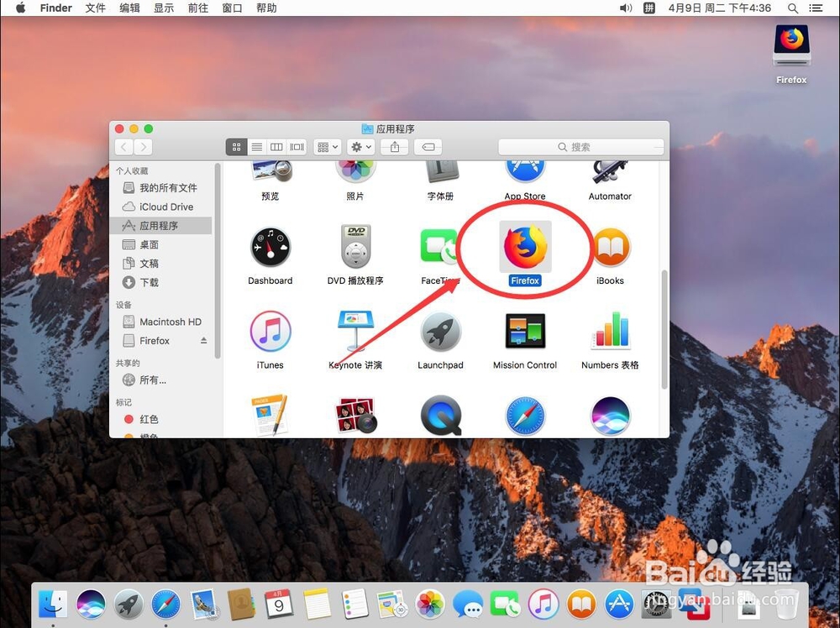Image resolution: width=840 pixels, height=628 pixels.
Task: Select the DVD 播放程序 app icon
Action: tap(355, 246)
